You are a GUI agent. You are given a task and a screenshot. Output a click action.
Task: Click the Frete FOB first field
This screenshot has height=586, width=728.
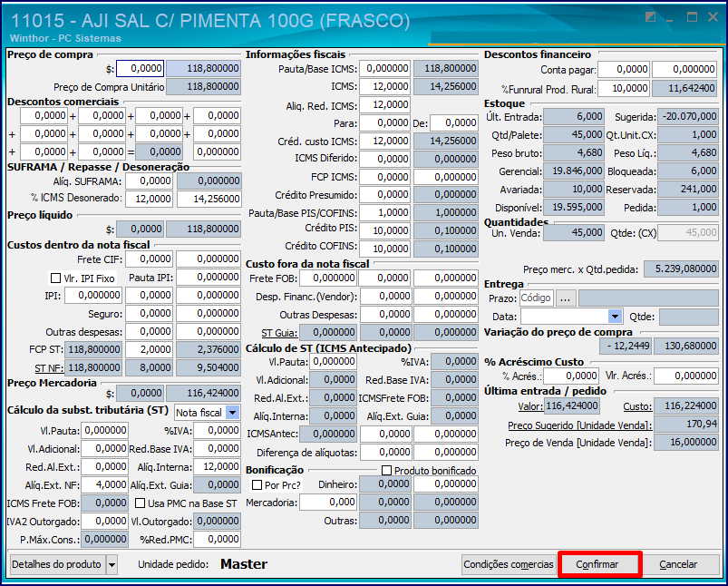point(328,278)
